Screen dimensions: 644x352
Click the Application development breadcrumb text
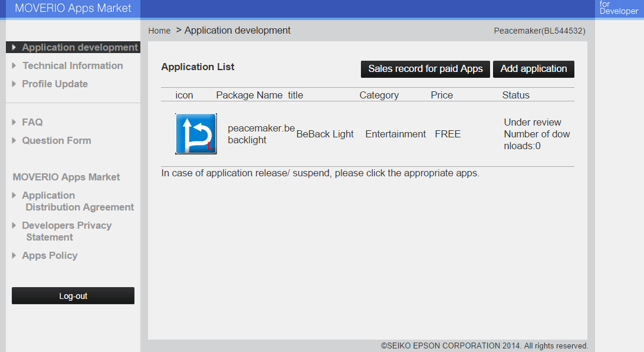(x=238, y=31)
